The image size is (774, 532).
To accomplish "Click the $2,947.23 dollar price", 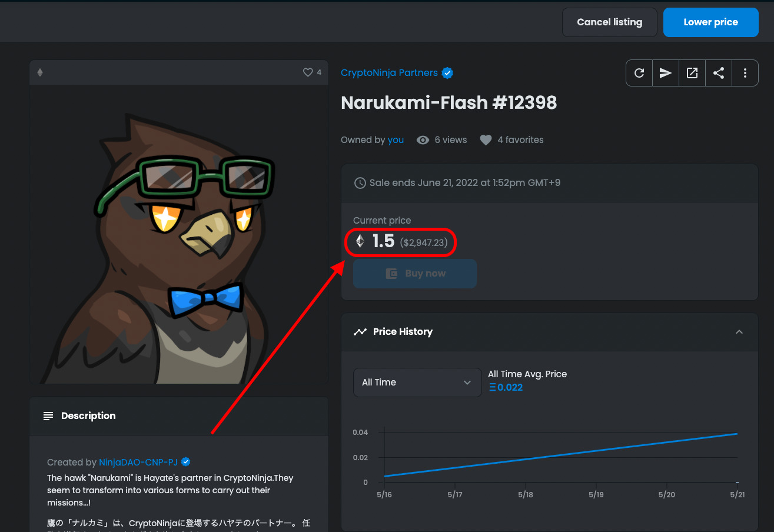I will click(423, 242).
